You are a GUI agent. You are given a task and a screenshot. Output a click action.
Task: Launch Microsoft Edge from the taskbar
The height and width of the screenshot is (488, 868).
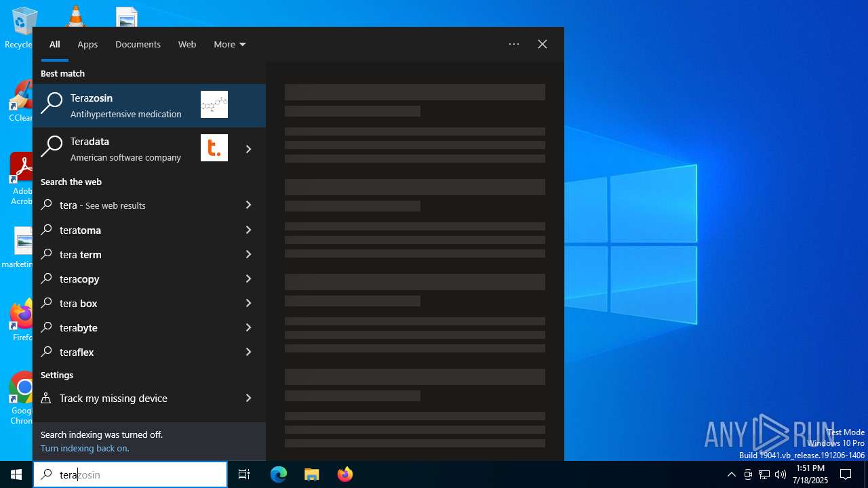pos(279,474)
